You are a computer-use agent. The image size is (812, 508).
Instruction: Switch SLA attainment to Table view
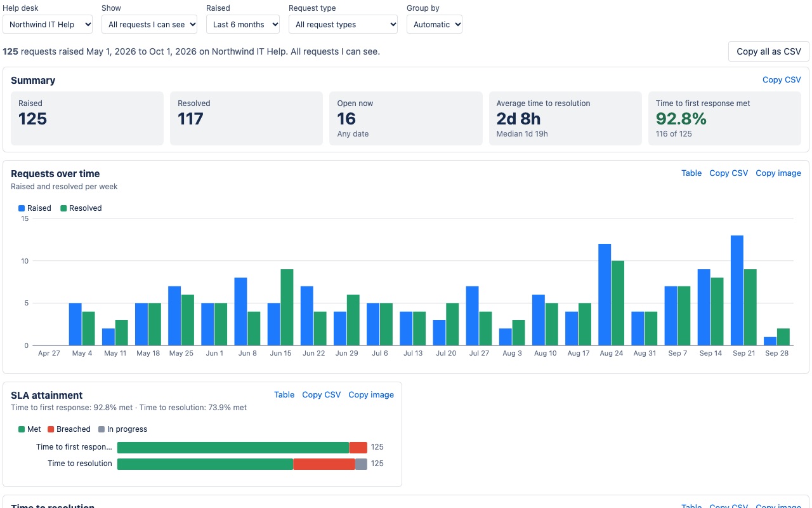pos(284,395)
